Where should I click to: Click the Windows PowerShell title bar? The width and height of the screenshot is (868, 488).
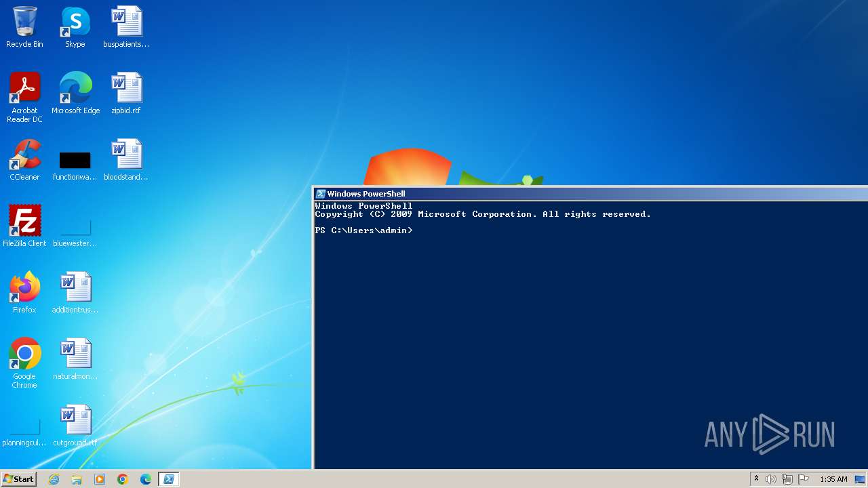click(x=591, y=194)
